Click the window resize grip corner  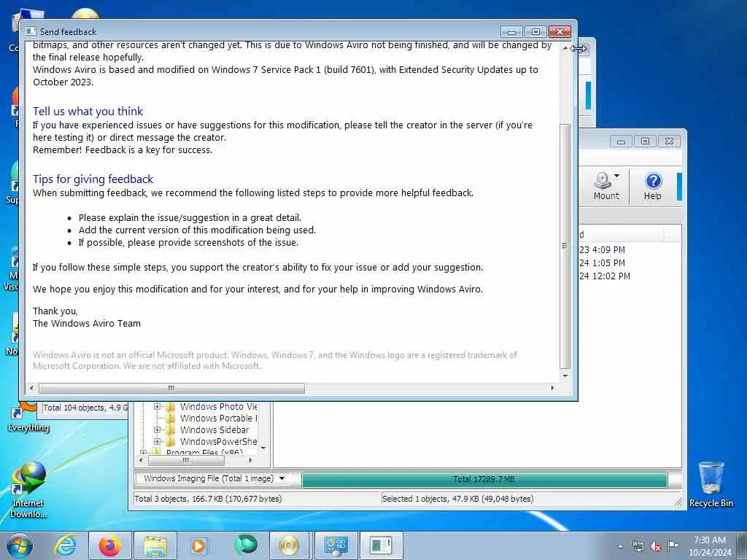(x=678, y=502)
